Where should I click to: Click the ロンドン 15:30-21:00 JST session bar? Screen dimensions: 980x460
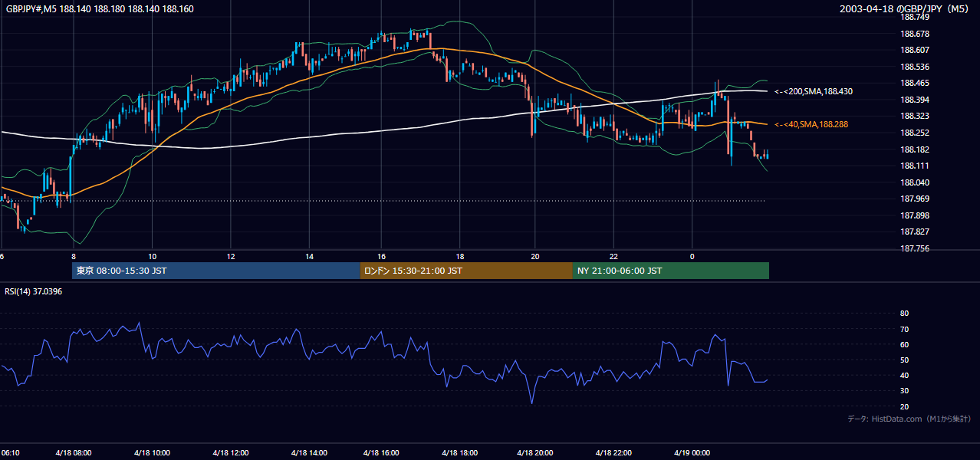[466, 271]
